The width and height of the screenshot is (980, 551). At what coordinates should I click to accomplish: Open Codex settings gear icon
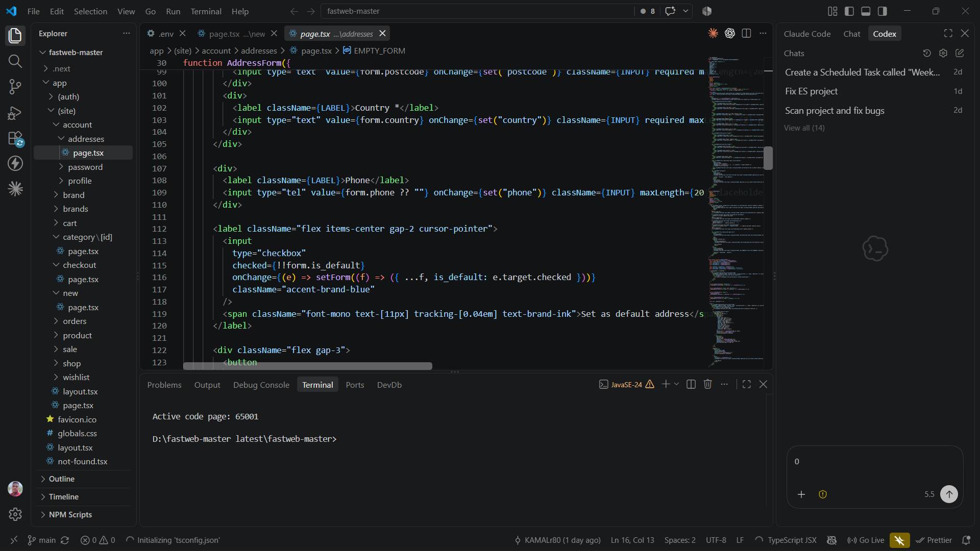tap(943, 53)
